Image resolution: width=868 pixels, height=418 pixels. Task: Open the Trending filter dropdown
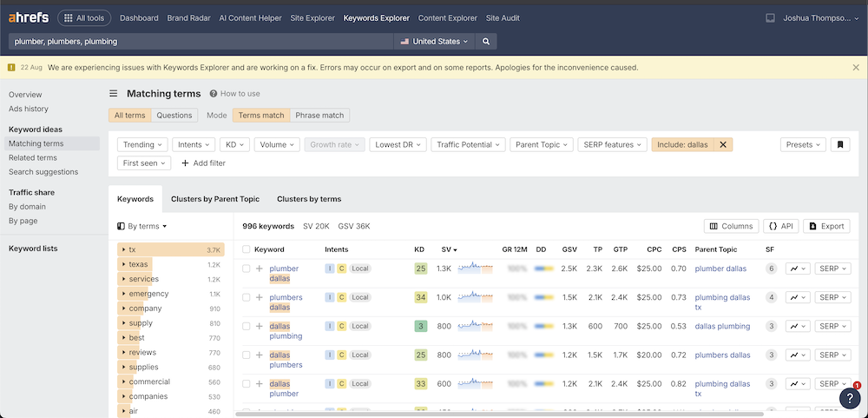click(142, 144)
